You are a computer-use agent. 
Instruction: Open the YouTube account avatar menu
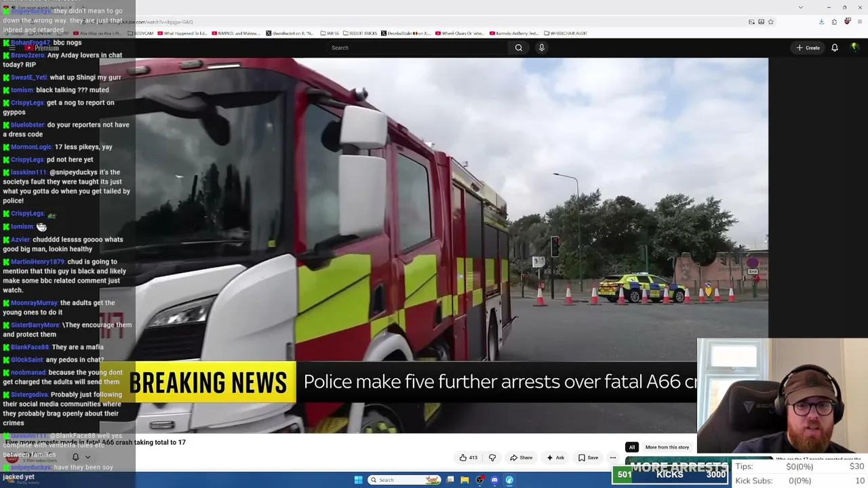click(x=854, y=47)
